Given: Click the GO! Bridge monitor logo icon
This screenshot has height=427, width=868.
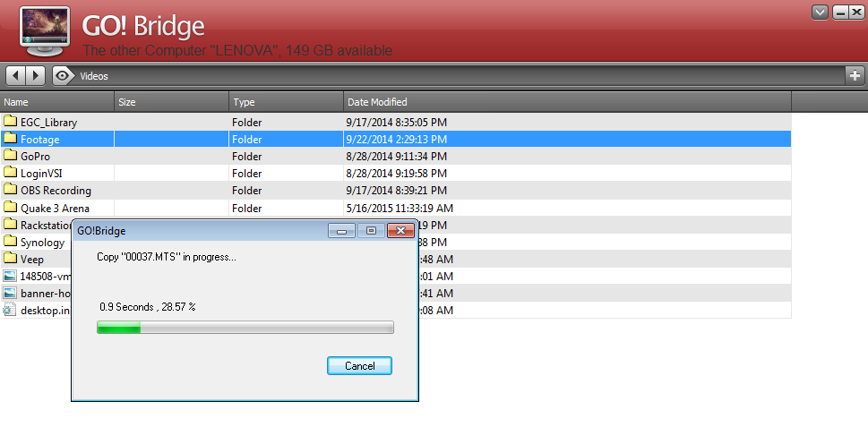Looking at the screenshot, I should tap(44, 31).
